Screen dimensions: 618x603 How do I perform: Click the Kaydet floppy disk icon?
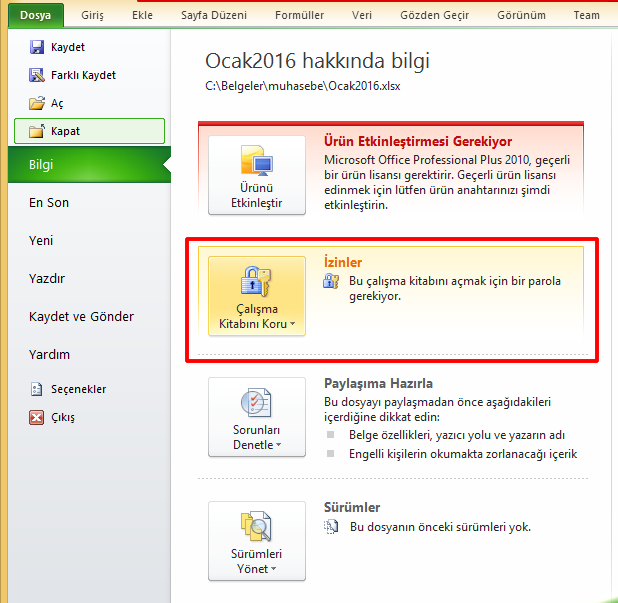click(x=37, y=47)
